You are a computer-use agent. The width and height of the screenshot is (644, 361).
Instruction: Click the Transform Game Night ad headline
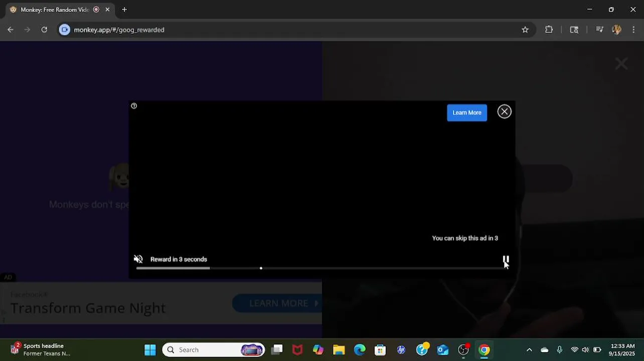[88, 308]
